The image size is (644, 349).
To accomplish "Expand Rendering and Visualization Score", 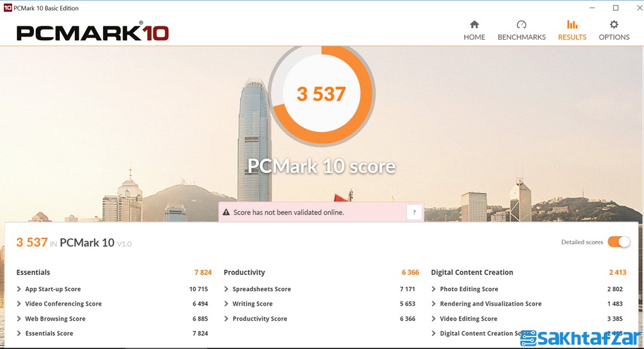I will (434, 304).
